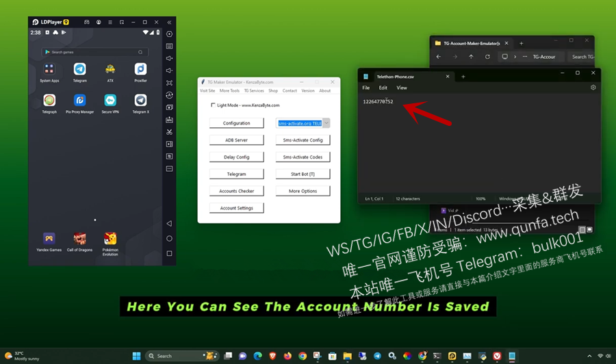This screenshot has width=616, height=364.
Task: Open Visit Site menu in TG Maker
Action: (x=207, y=91)
